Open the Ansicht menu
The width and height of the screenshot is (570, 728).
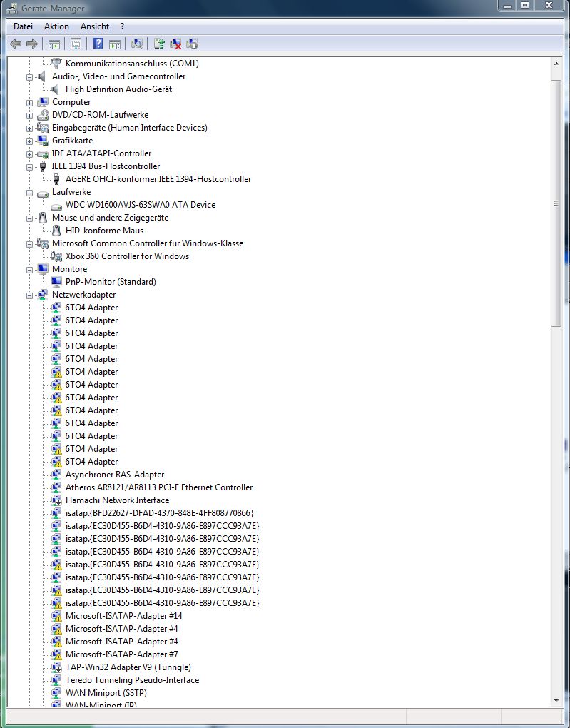(95, 26)
